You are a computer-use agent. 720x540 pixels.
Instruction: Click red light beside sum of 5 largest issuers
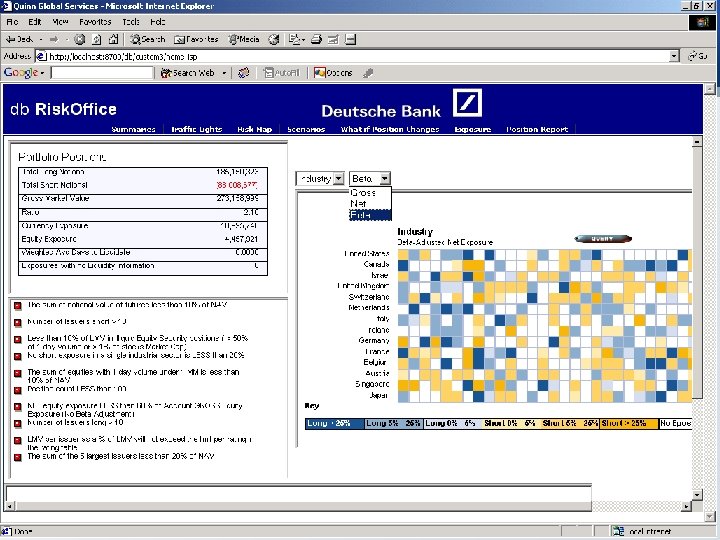click(x=17, y=457)
